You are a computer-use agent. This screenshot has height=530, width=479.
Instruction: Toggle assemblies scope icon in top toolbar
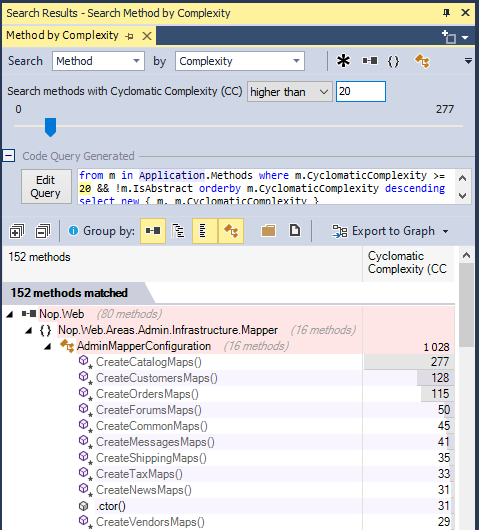click(370, 61)
